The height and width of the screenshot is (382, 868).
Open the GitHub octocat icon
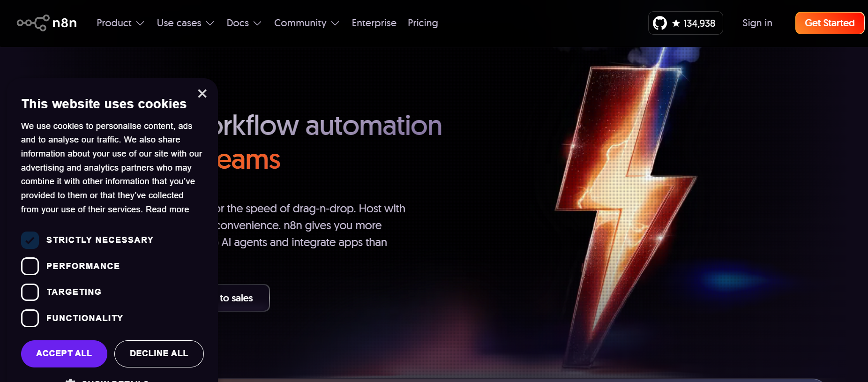pos(660,23)
